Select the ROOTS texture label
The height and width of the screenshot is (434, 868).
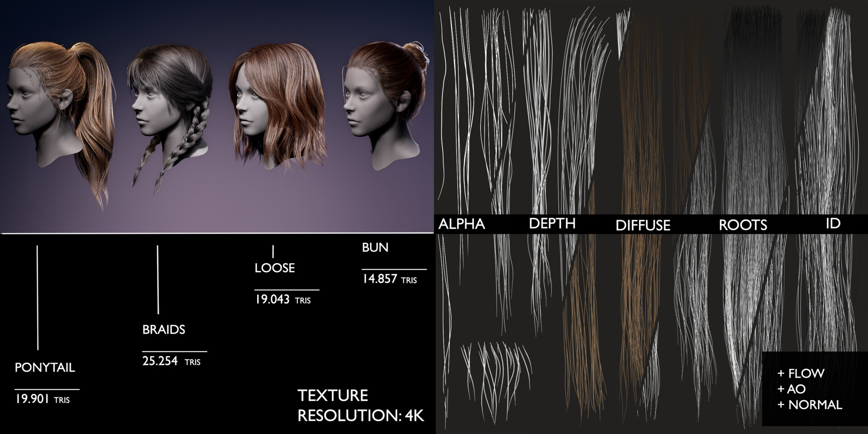tap(743, 225)
